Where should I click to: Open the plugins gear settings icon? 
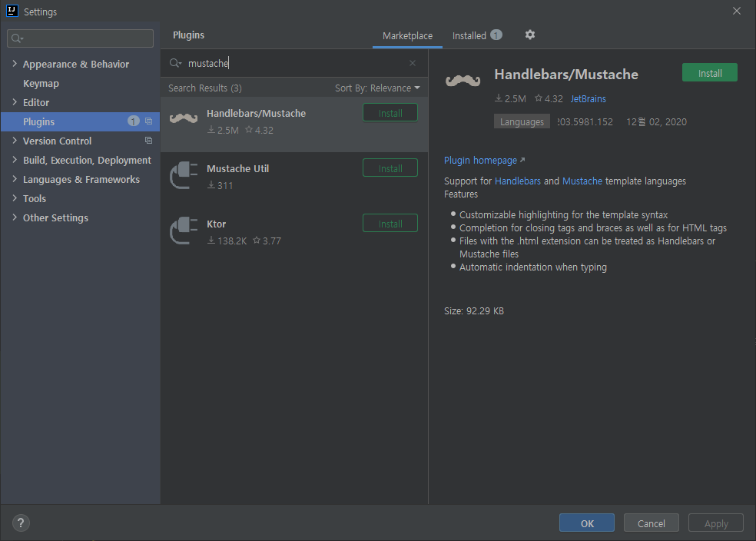(x=530, y=35)
